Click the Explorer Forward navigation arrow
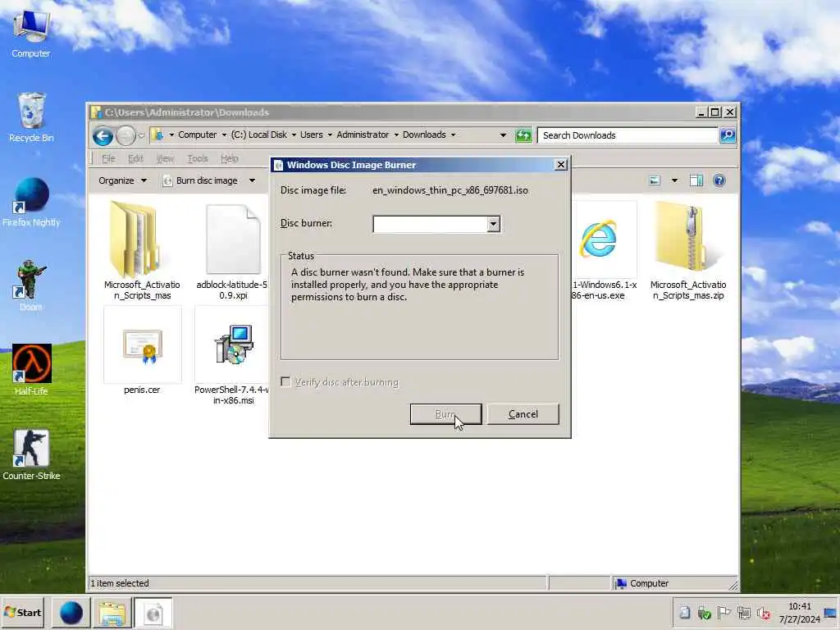This screenshot has width=840, height=630. click(126, 136)
